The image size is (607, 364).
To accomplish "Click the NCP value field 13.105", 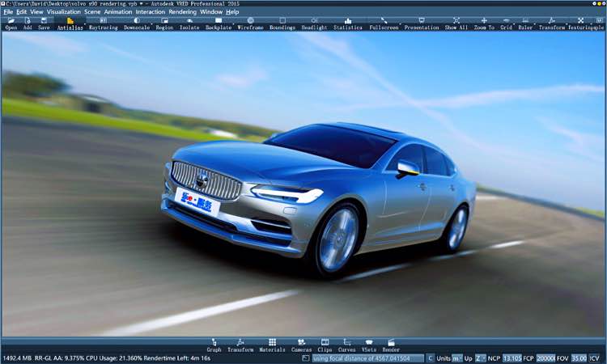I will [512, 358].
